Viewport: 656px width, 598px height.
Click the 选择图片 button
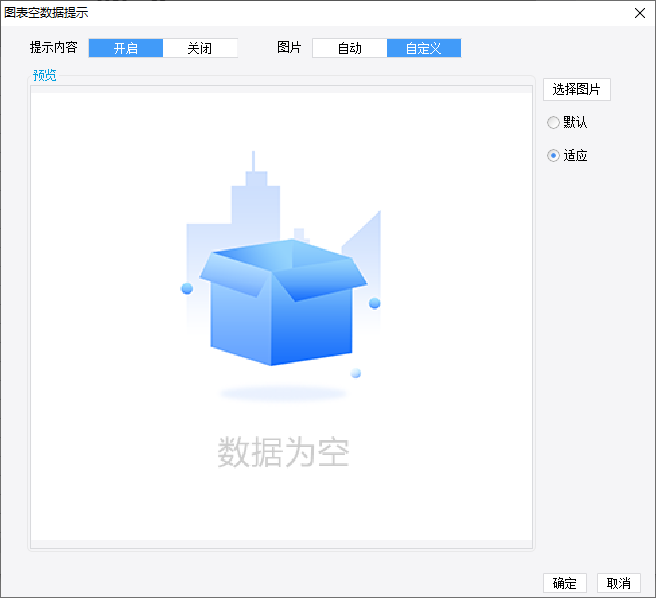pos(577,89)
